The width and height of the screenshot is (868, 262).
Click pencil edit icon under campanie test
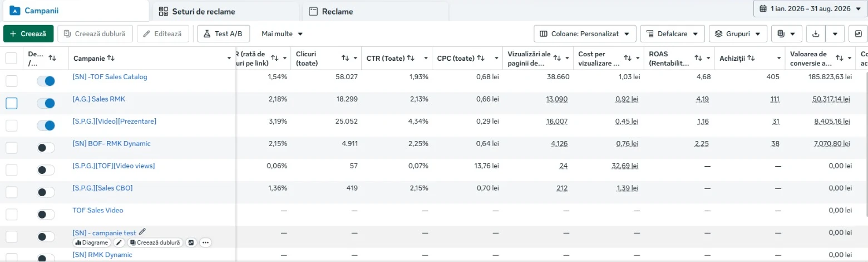point(119,242)
